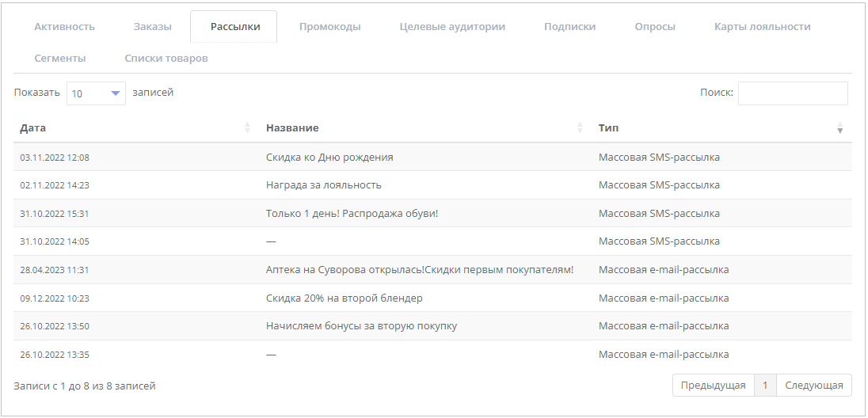
Task: Click the Предыдущая pagination button
Action: point(713,386)
